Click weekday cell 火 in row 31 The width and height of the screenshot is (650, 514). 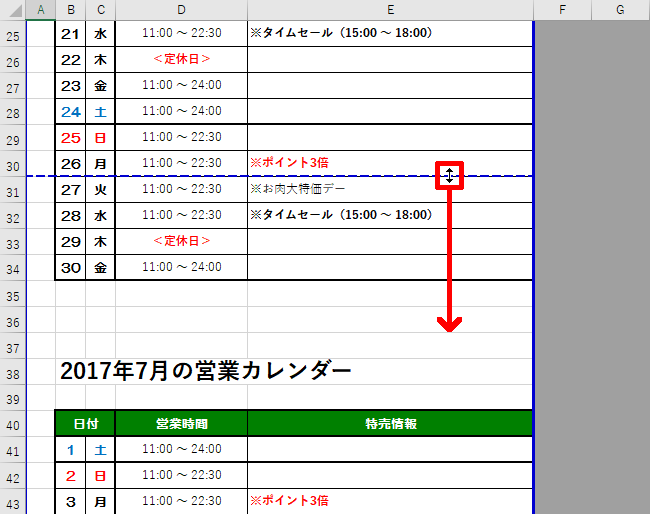pyautogui.click(x=100, y=190)
